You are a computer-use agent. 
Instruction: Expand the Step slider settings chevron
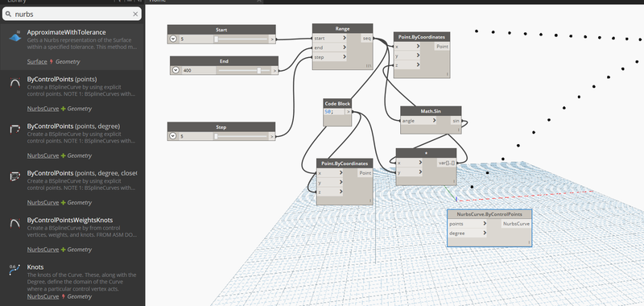coord(173,136)
